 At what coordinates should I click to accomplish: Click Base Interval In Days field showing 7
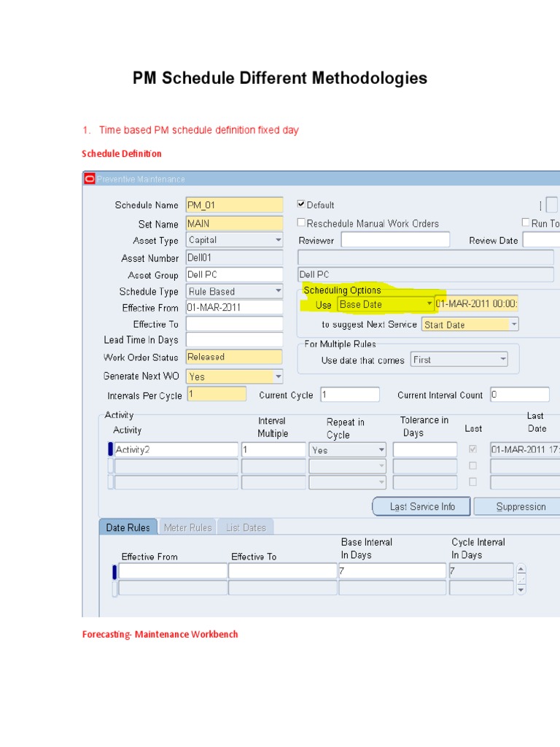pos(392,570)
